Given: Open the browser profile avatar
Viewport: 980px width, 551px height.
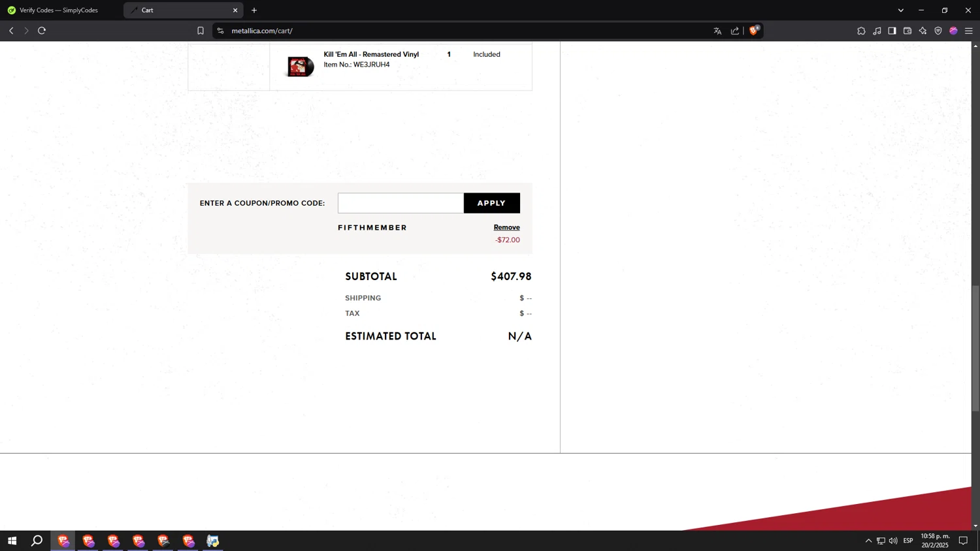Looking at the screenshot, I should (x=953, y=31).
